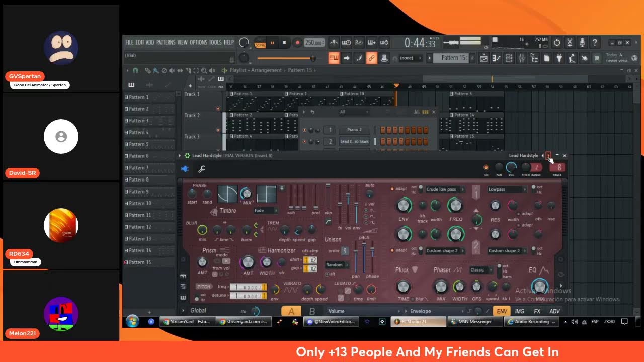Screen dimensions: 644x362
Task: Open the piano roll view icon
Action: 496,58
